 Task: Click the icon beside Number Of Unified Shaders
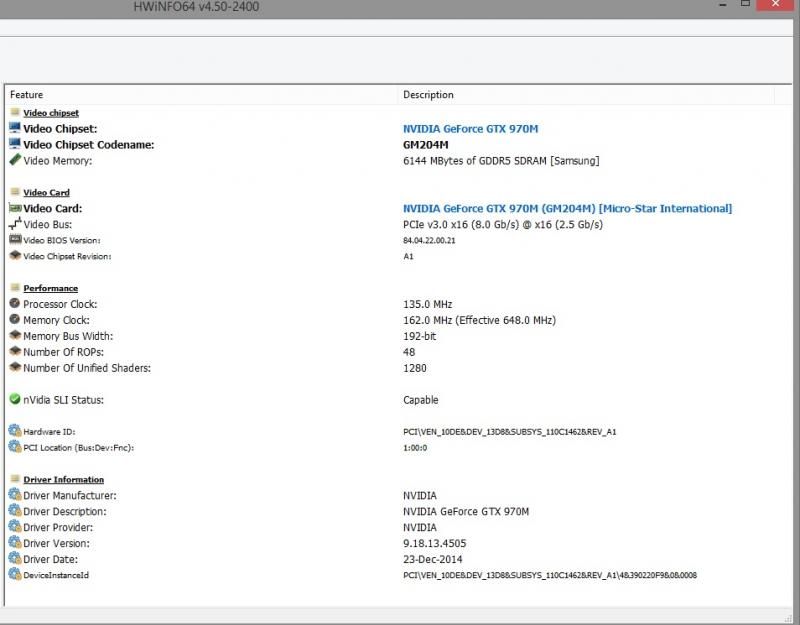coord(15,367)
